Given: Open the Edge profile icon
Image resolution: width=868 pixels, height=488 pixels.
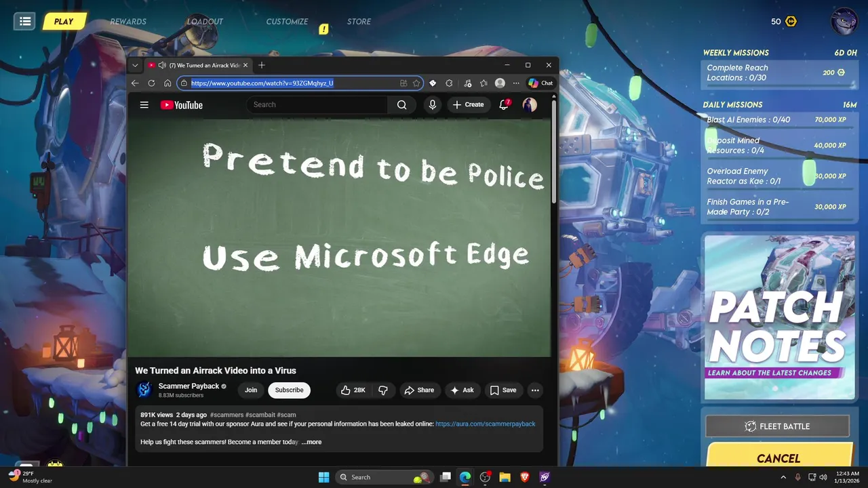Looking at the screenshot, I should [500, 83].
